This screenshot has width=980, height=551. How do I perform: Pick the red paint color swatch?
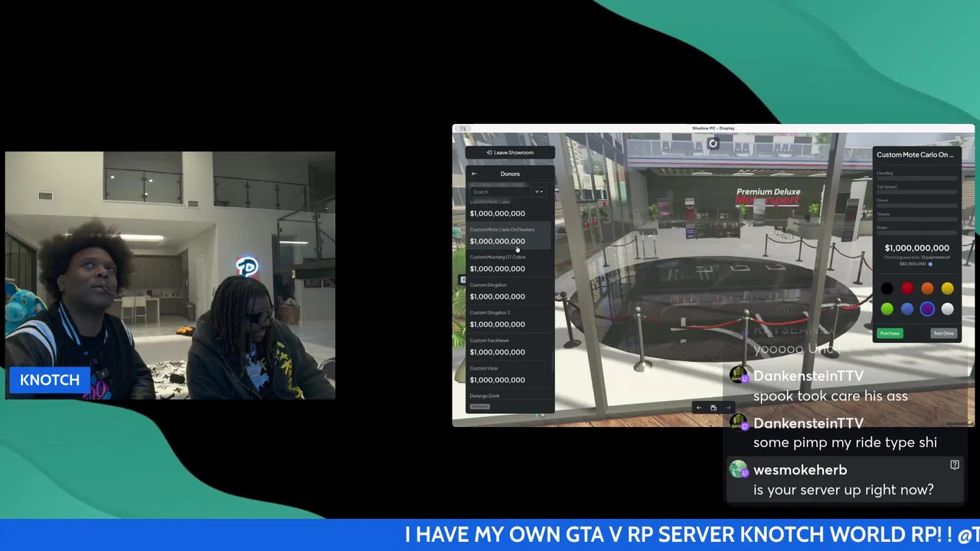click(907, 289)
